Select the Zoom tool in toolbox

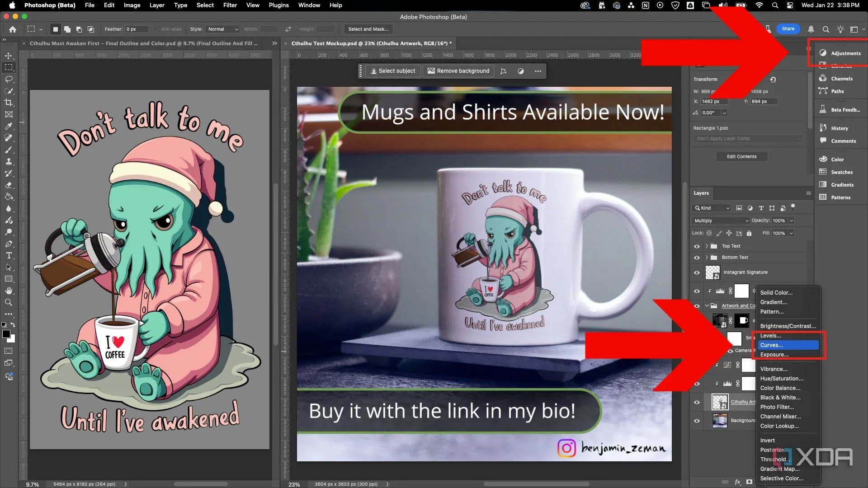click(x=9, y=302)
